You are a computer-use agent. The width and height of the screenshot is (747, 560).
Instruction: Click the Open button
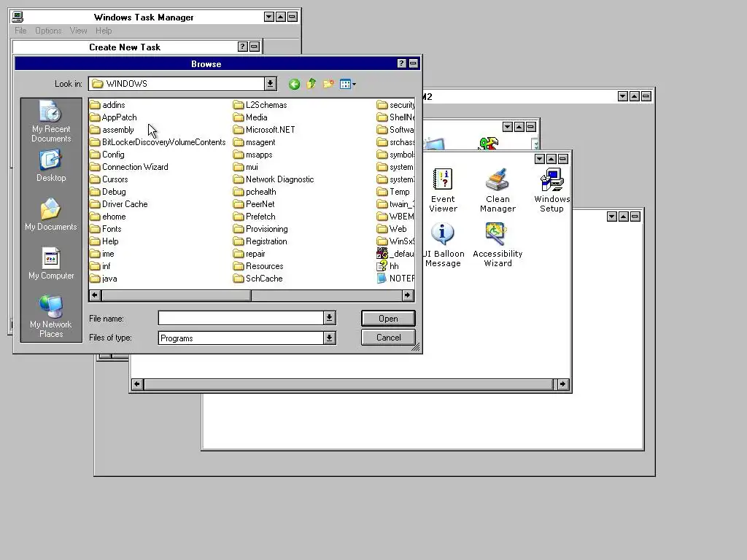(x=388, y=318)
